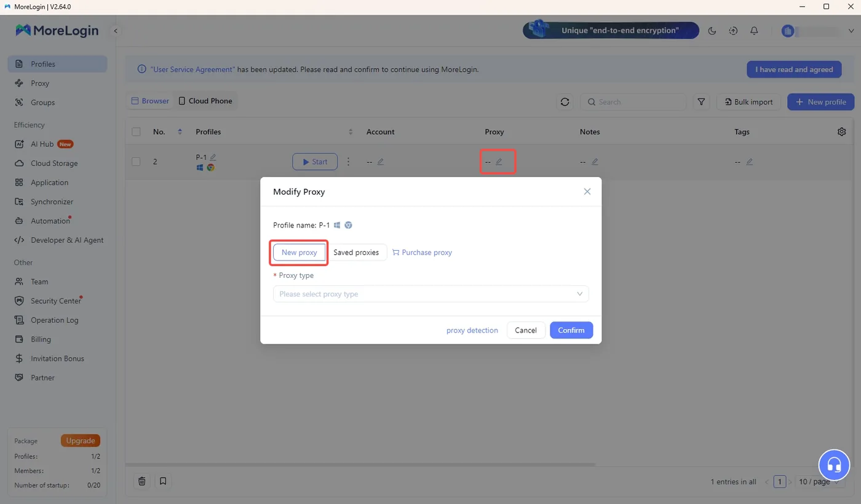Close the Modify Proxy dialog
Screen dimensions: 861x504
(587, 192)
